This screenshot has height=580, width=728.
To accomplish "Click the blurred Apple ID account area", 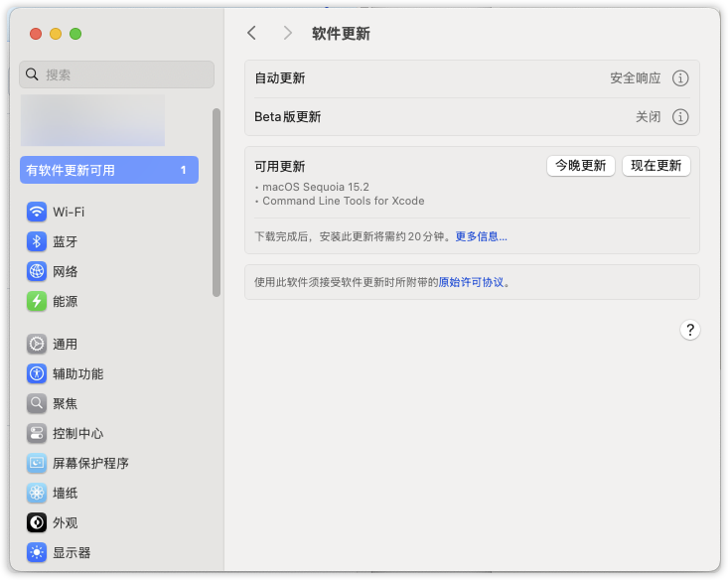I will 92,120.
